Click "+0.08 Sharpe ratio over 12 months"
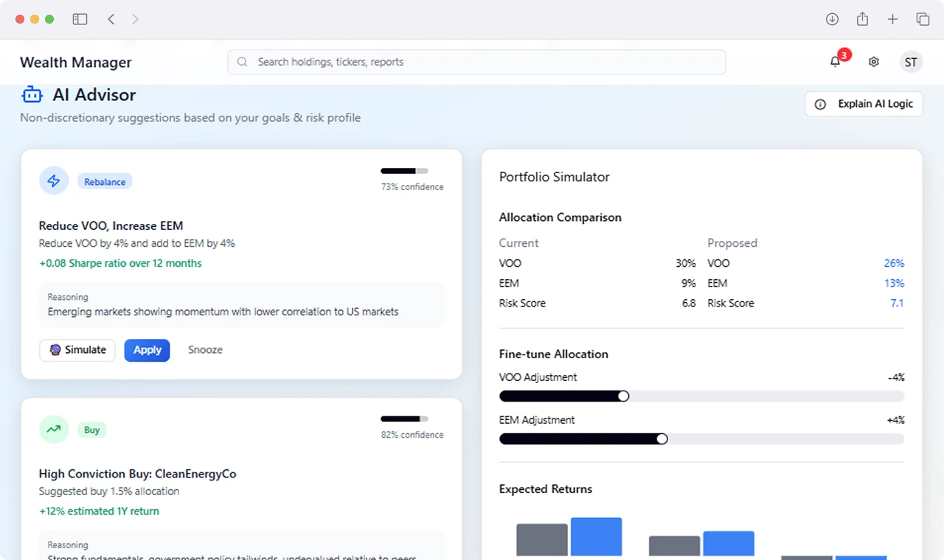Screen dimensions: 944x560 [x=120, y=263]
